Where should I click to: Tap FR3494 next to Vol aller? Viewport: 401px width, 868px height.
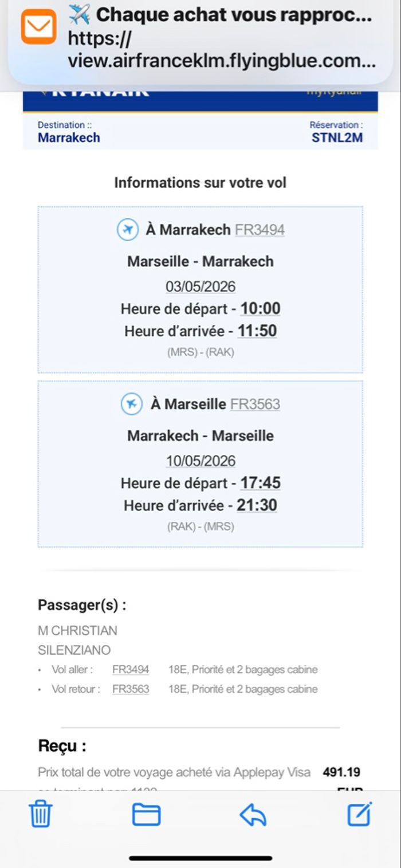131,669
